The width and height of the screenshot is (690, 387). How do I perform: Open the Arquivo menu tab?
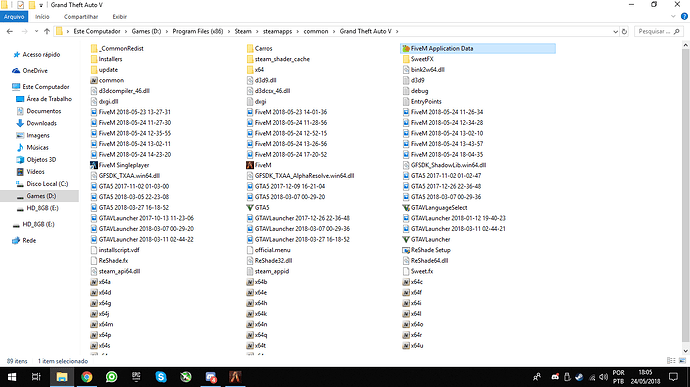pos(14,17)
